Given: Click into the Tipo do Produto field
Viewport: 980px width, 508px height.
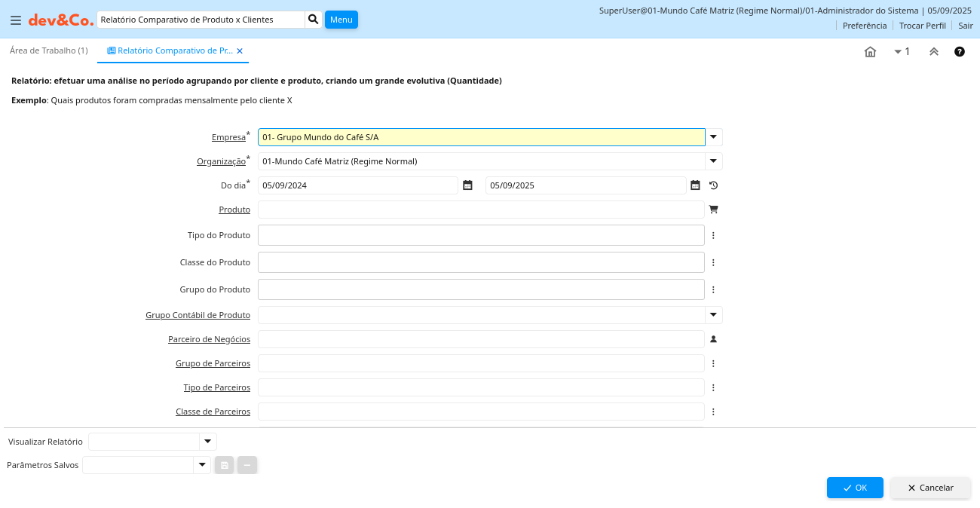Looking at the screenshot, I should 481,235.
